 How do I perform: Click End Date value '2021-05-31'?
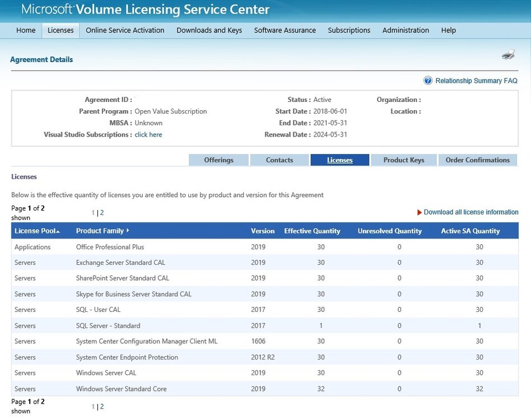click(x=330, y=123)
